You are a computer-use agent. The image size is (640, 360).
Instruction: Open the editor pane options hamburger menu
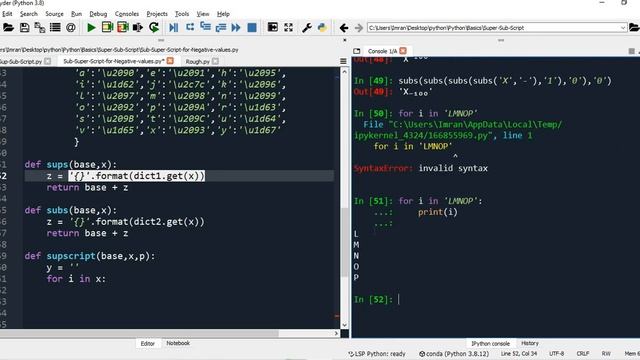click(x=343, y=61)
